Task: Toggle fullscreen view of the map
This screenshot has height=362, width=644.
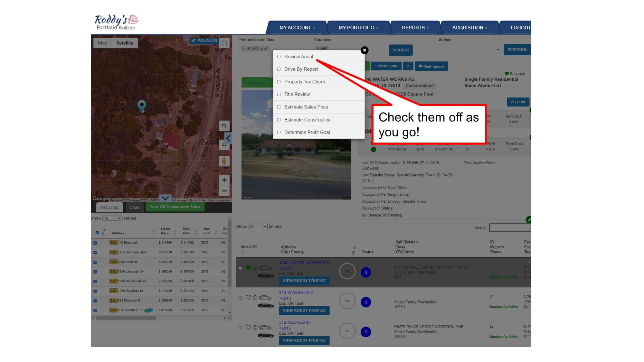Action: (224, 43)
